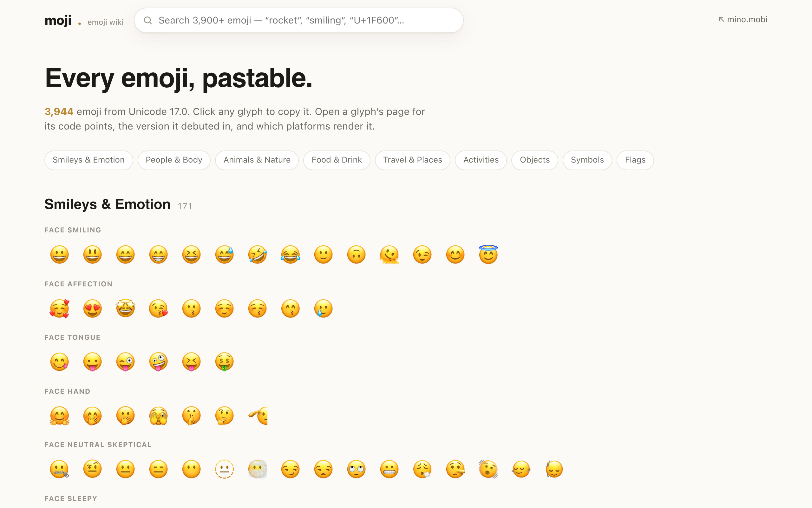Copy the shushing face emoji
This screenshot has height=508, width=812.
point(191,416)
